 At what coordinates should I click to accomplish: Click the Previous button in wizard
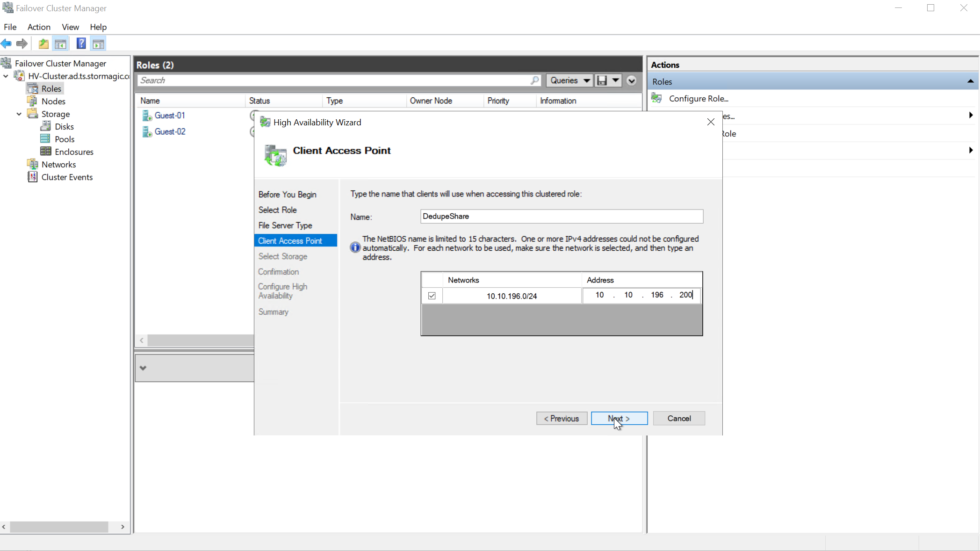pyautogui.click(x=562, y=418)
